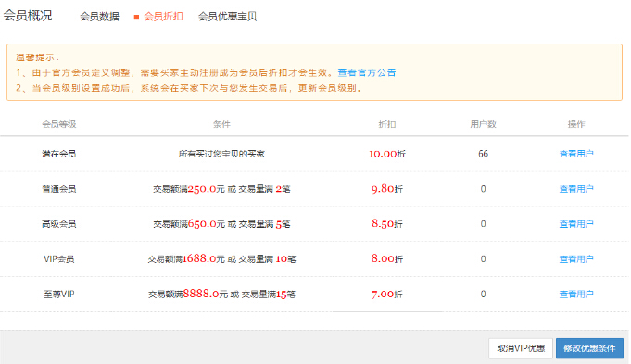Switch to 会员优惠宝贝 tab
Image resolution: width=631 pixels, height=364 pixels.
pyautogui.click(x=227, y=17)
